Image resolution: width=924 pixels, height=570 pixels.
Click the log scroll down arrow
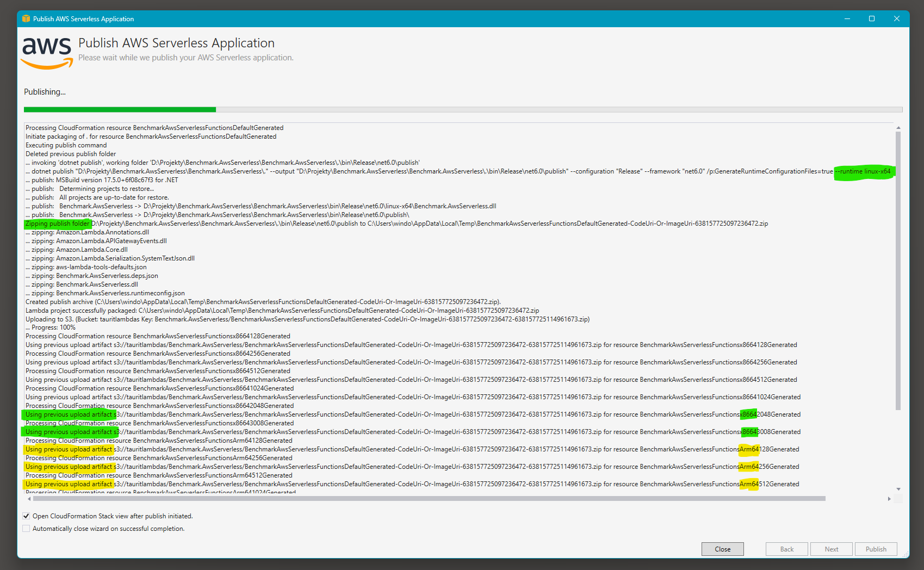[898, 489]
